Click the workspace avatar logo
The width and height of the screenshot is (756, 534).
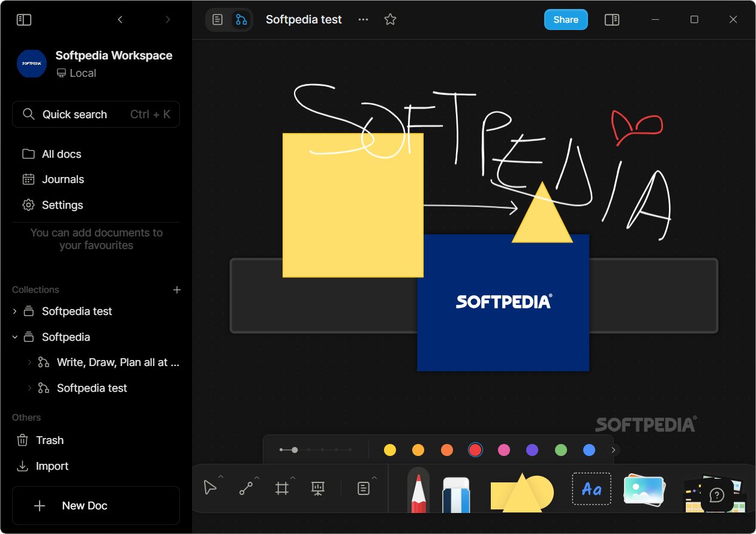(x=32, y=64)
